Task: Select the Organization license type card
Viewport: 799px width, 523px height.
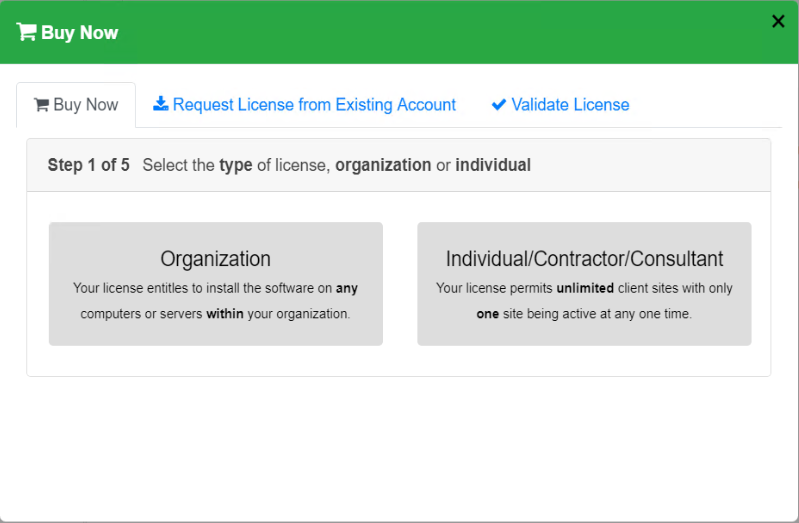Action: 216,284
